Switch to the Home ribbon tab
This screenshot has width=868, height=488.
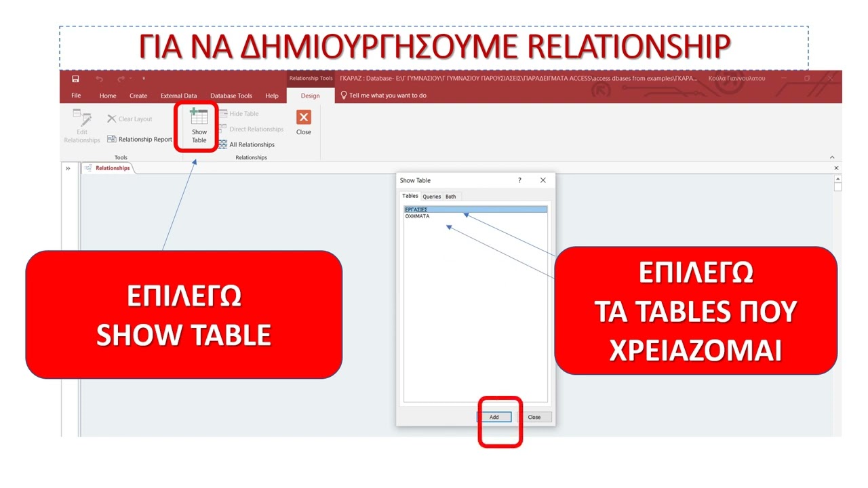108,96
